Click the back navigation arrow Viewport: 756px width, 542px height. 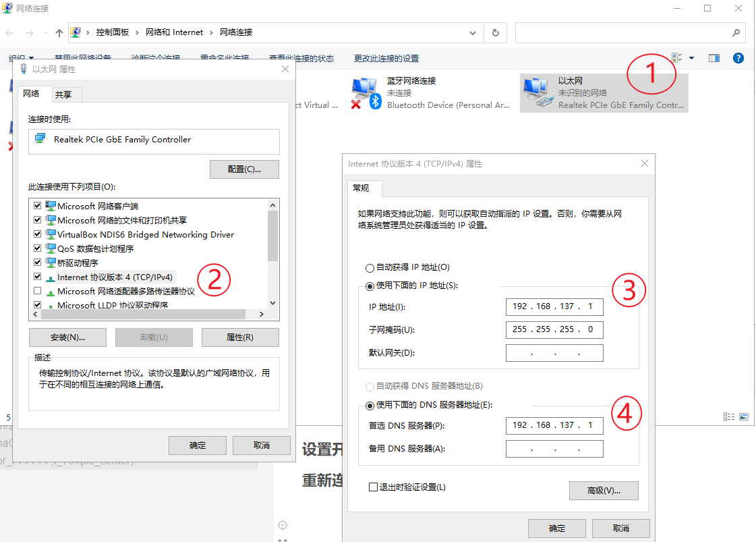coord(11,32)
